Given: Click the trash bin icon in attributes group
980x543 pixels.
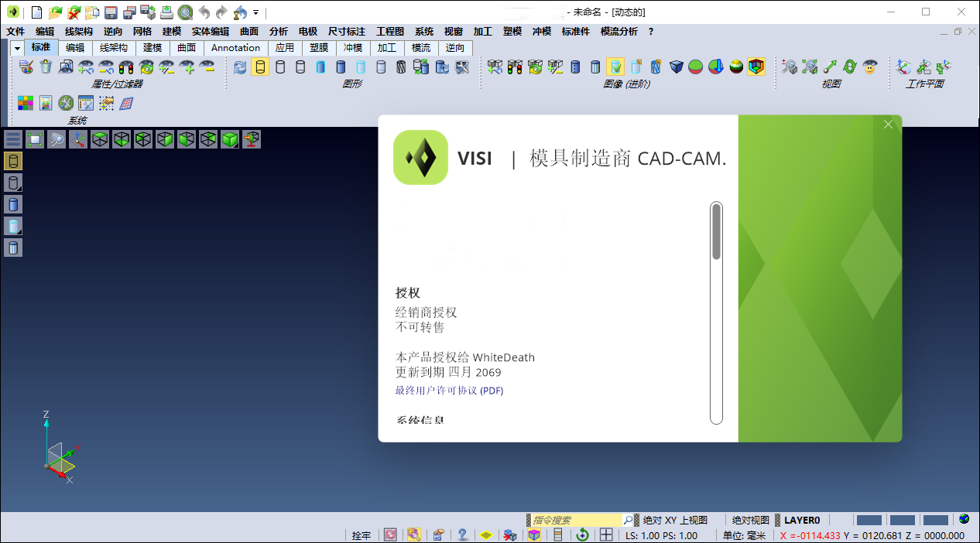Looking at the screenshot, I should 46,67.
